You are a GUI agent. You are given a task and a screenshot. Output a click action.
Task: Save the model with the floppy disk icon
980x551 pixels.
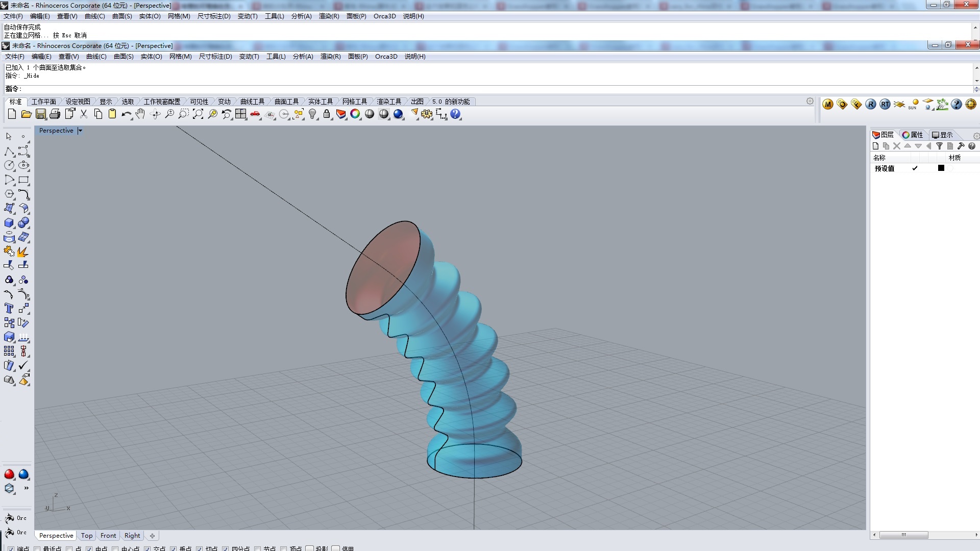(41, 114)
